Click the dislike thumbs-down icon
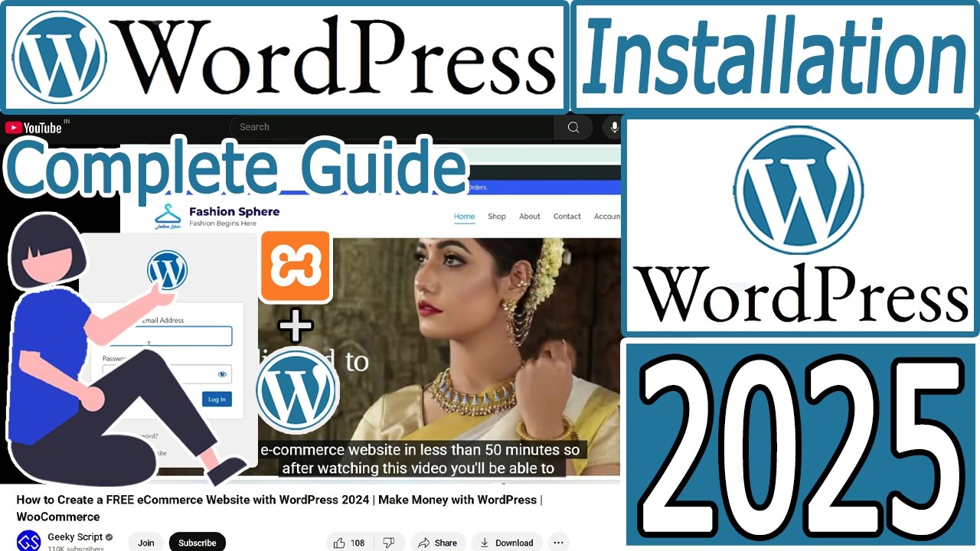The width and height of the screenshot is (980, 551). pyautogui.click(x=388, y=543)
